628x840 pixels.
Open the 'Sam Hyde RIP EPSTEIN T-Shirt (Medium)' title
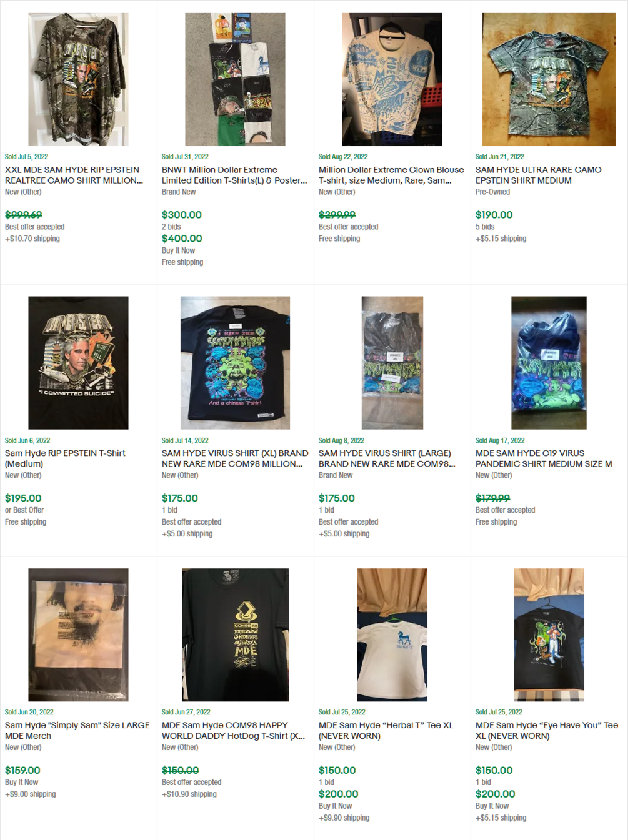pos(65,458)
